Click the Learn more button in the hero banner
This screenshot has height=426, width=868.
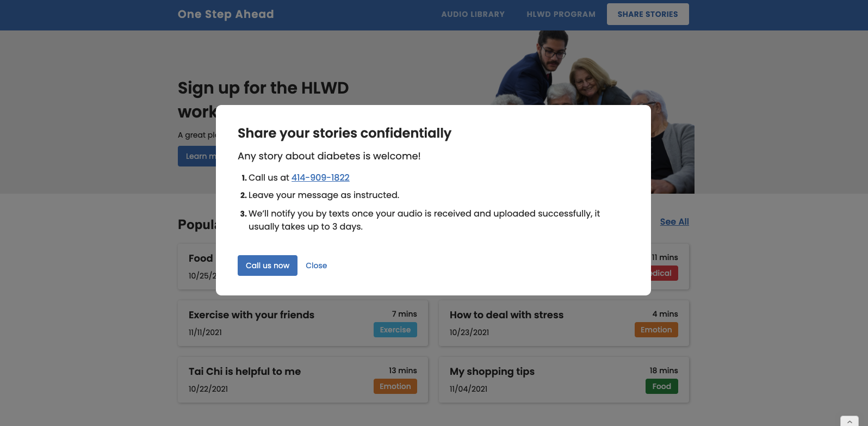click(197, 156)
